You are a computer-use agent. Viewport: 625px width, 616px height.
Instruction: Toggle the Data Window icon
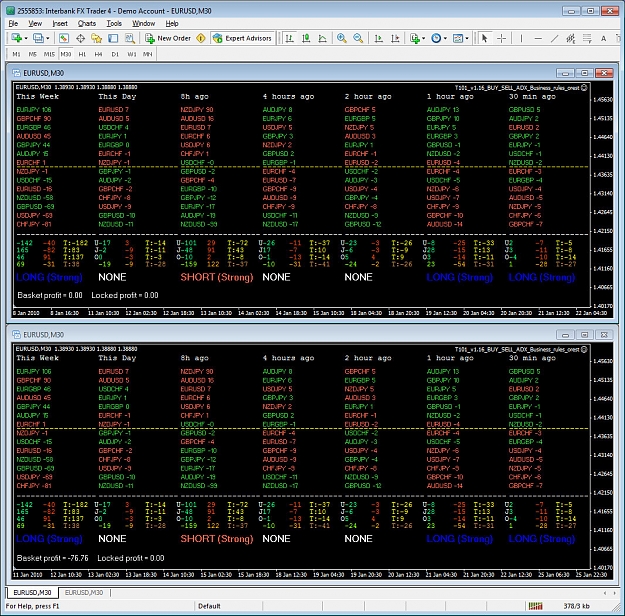(x=81, y=38)
